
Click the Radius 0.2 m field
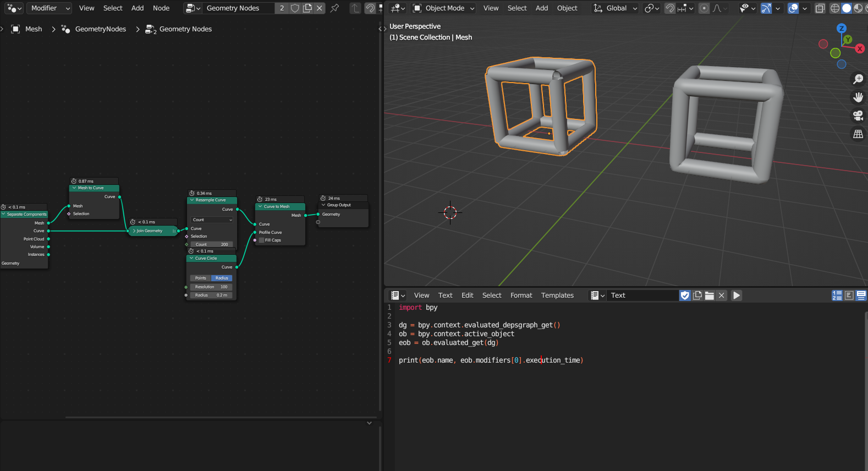point(211,295)
